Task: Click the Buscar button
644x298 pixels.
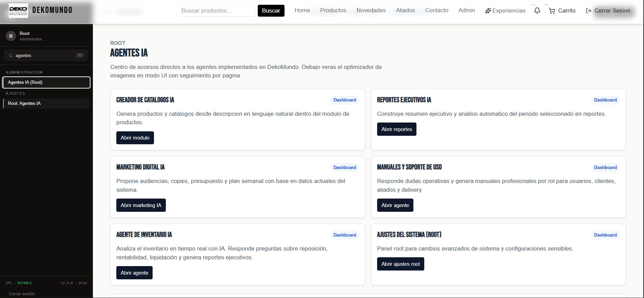Action: pos(271,11)
